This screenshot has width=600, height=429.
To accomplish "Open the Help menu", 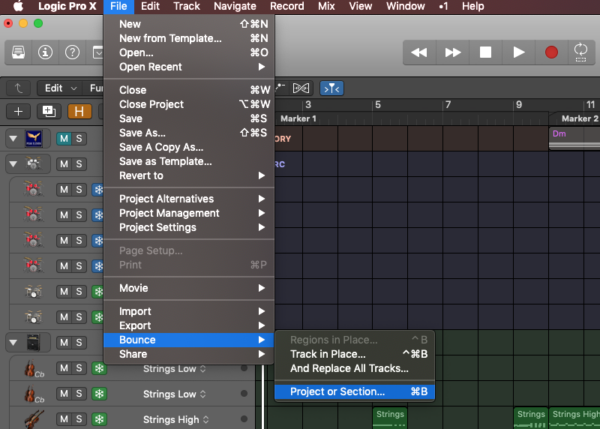I will coord(473,6).
